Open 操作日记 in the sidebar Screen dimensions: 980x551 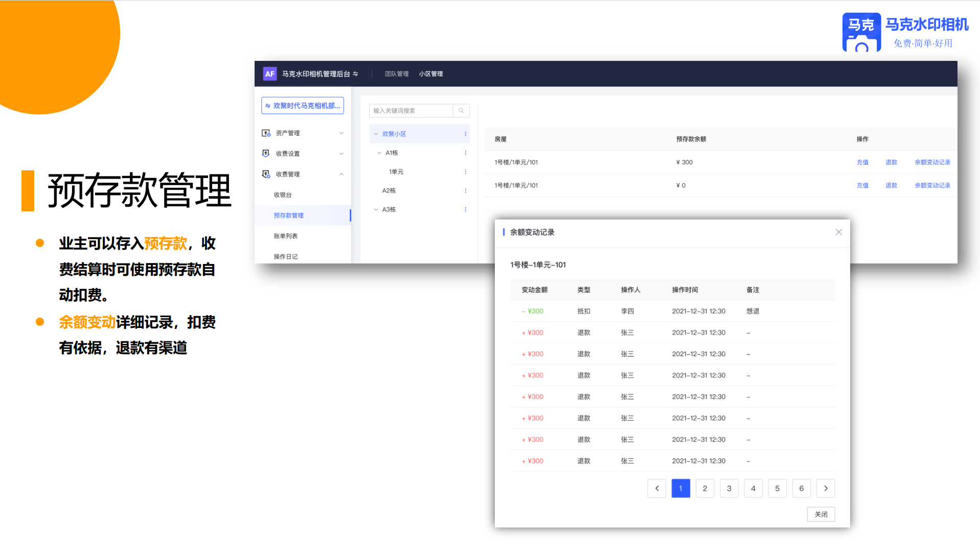(x=285, y=257)
